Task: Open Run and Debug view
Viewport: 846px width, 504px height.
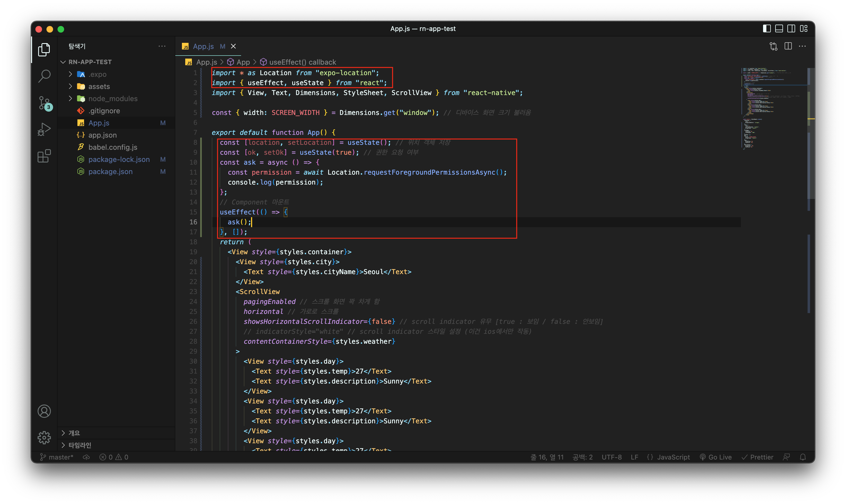Action: tap(44, 129)
